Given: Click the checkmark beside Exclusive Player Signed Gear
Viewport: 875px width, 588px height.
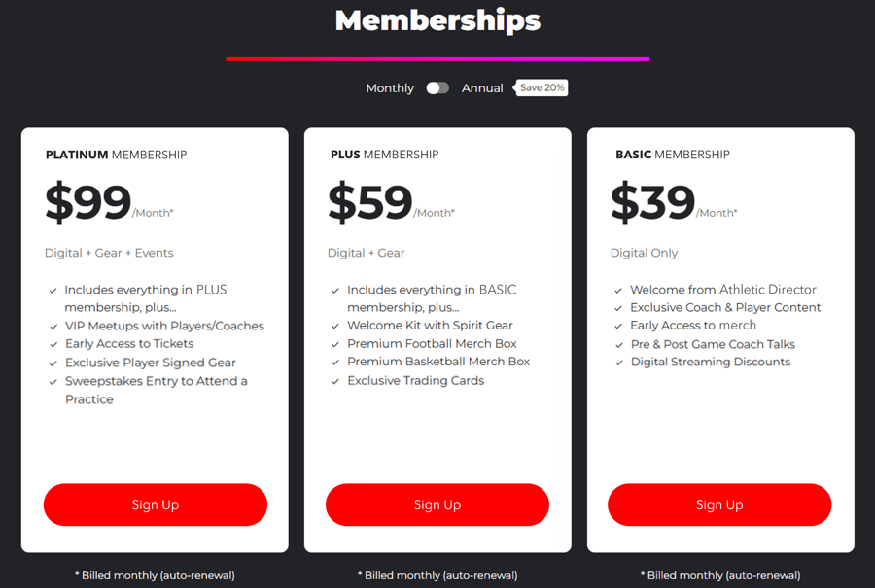Looking at the screenshot, I should pyautogui.click(x=52, y=362).
